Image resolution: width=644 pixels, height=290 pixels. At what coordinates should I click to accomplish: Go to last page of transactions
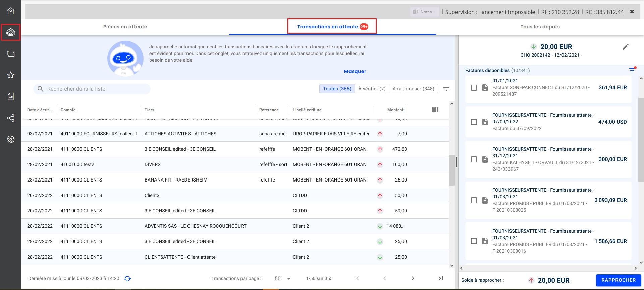pos(441,278)
